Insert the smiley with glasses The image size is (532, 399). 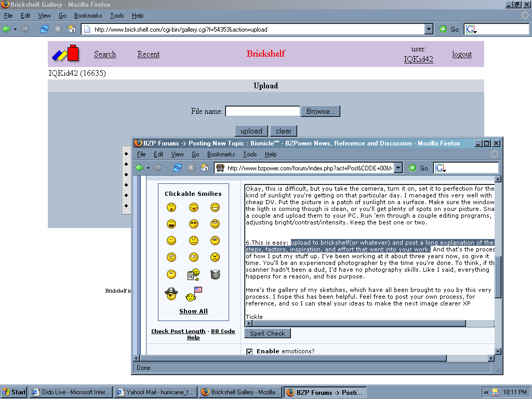coord(193,224)
